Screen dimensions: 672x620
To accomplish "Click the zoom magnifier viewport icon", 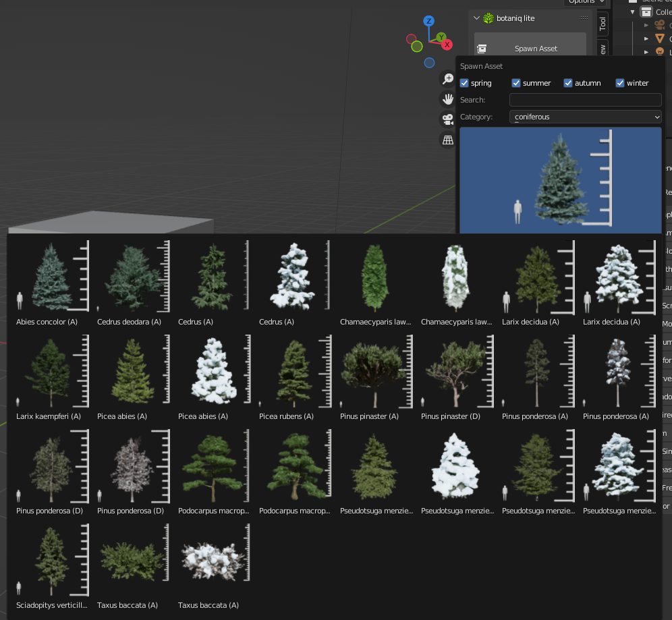I will [448, 79].
